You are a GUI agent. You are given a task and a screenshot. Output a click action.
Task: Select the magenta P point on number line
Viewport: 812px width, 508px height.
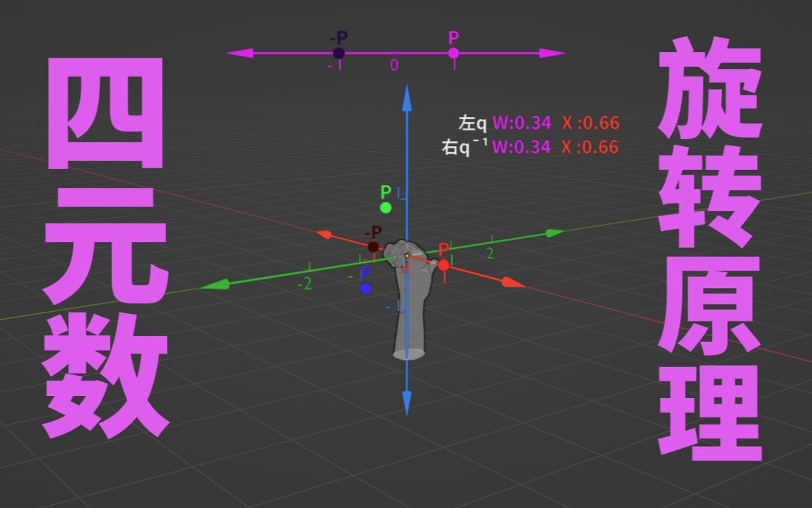(454, 54)
